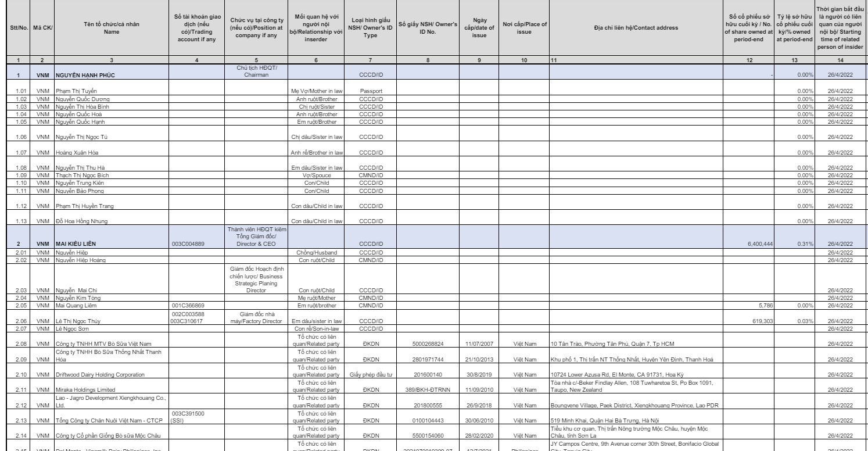
Task: Select the 'Owner's ID Type' header cell
Action: point(370,27)
